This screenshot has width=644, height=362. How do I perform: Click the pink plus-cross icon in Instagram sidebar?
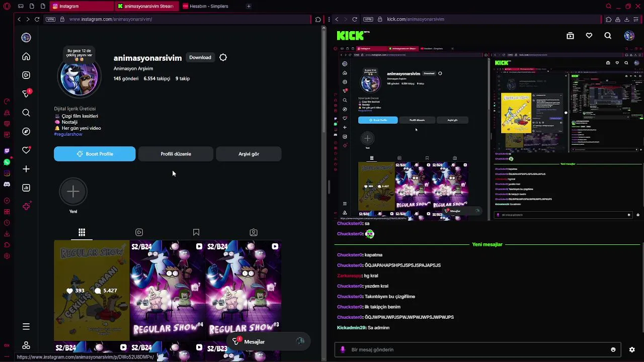pos(26,206)
